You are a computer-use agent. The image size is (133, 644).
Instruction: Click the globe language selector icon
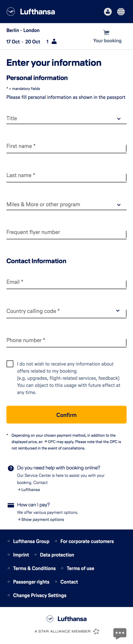121,11
